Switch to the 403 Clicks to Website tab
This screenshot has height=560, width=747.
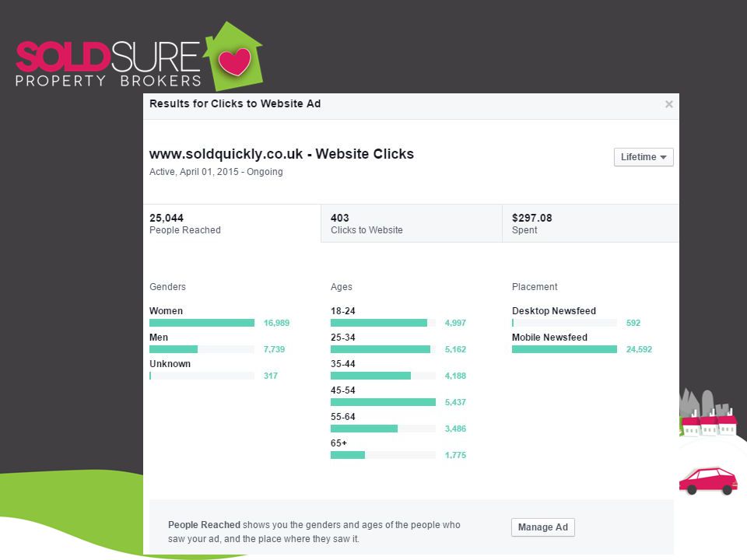click(412, 223)
